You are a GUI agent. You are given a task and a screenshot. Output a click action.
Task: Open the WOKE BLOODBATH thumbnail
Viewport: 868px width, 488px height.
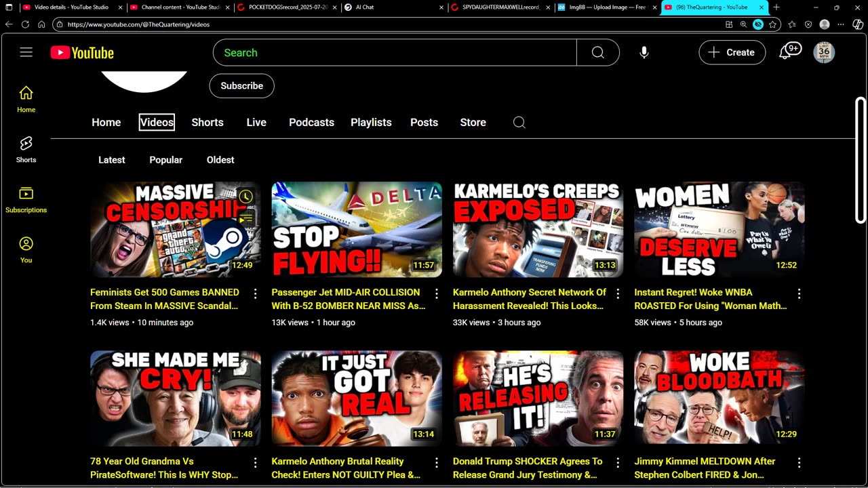coord(719,399)
